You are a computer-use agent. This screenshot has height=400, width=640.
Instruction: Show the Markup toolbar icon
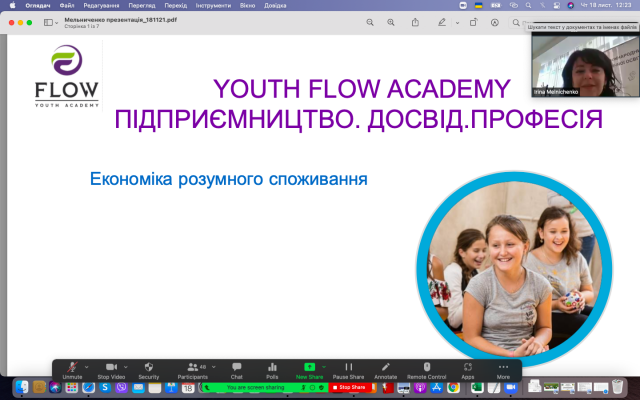tap(495, 22)
